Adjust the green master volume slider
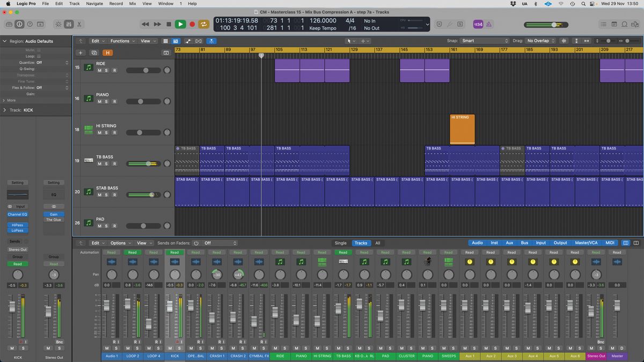 [553, 24]
